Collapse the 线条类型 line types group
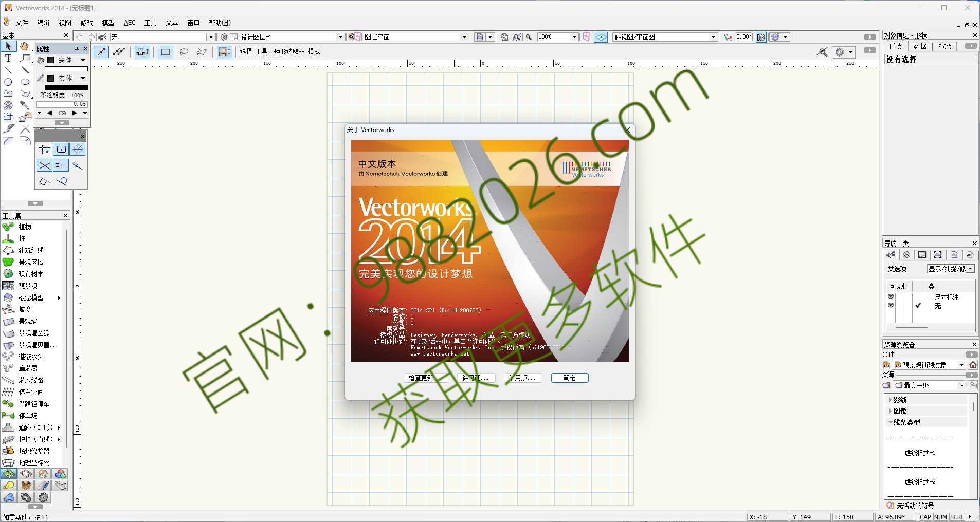This screenshot has height=522, width=980. [x=890, y=422]
